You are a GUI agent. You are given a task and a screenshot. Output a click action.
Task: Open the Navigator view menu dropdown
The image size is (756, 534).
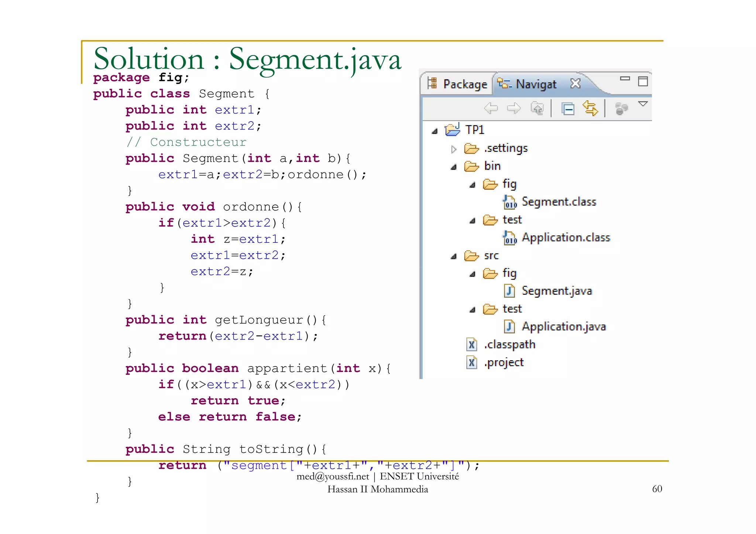(x=643, y=104)
